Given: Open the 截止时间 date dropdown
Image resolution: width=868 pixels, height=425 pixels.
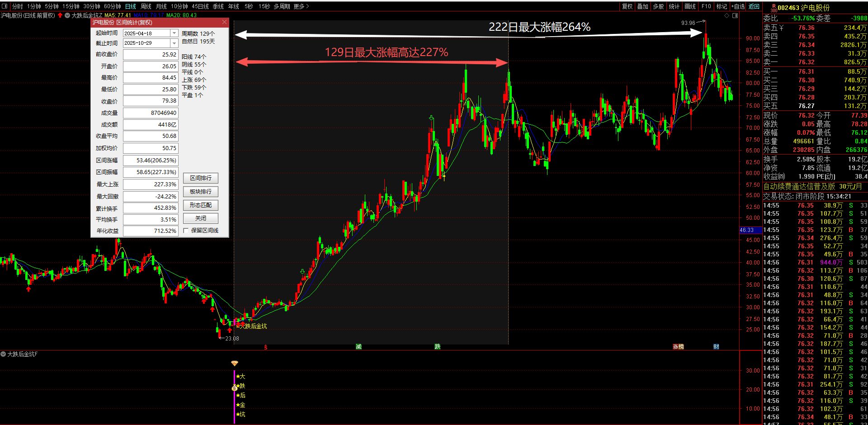Looking at the screenshot, I should [x=174, y=43].
